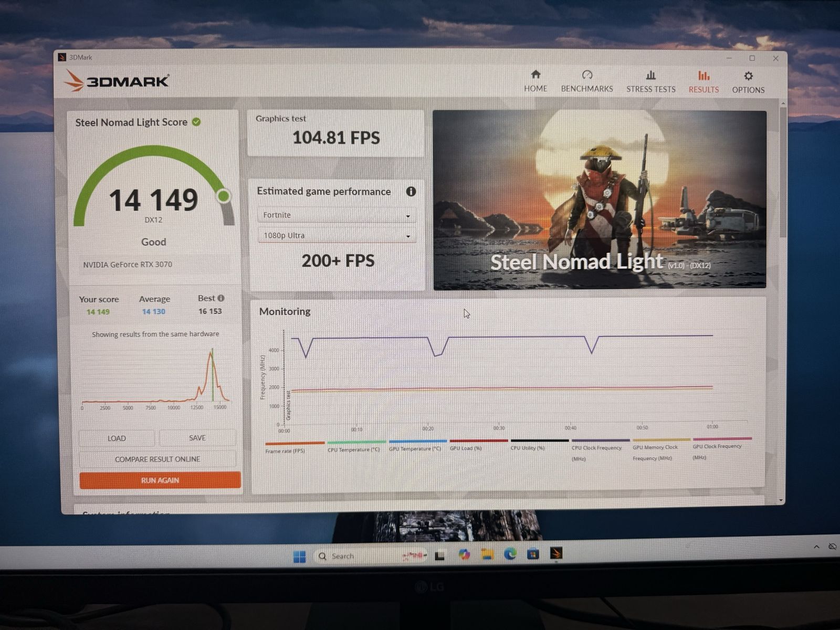Click Compare Result Online button
The height and width of the screenshot is (630, 840).
(157, 459)
